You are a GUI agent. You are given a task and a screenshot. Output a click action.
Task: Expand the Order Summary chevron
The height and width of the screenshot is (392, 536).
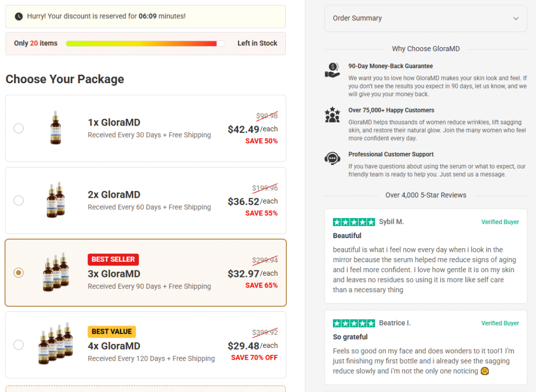[x=516, y=18]
